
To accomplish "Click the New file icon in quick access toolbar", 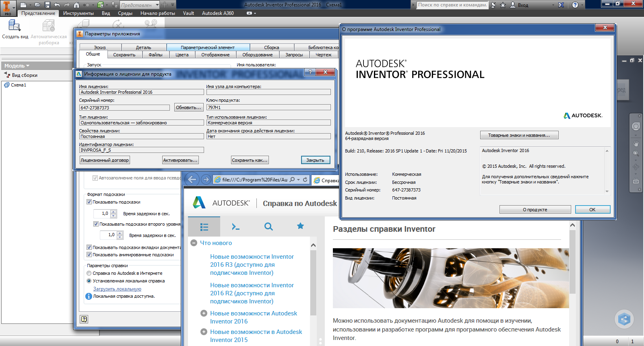I will click(24, 5).
